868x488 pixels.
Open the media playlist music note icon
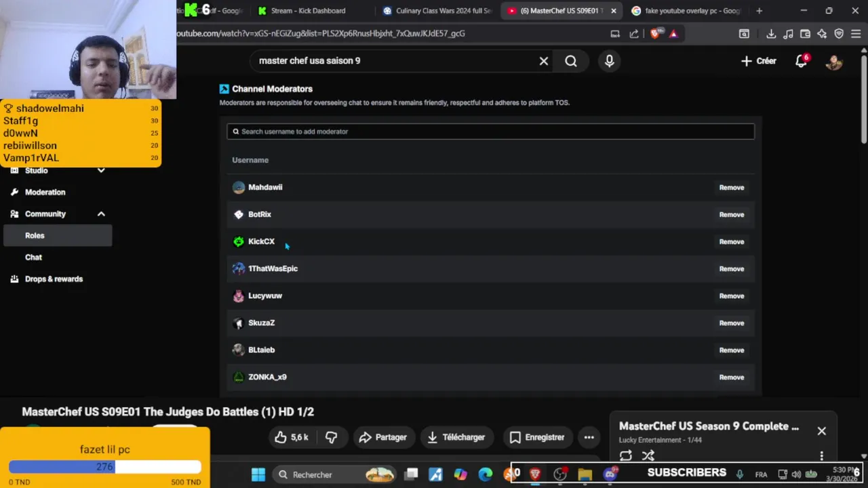coord(788,34)
